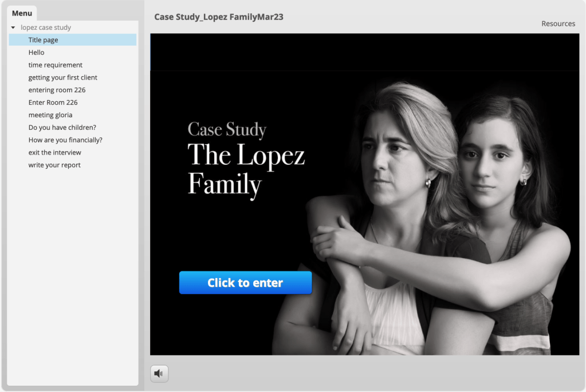
Task: Collapse the lopez case study tree
Action: coord(13,27)
